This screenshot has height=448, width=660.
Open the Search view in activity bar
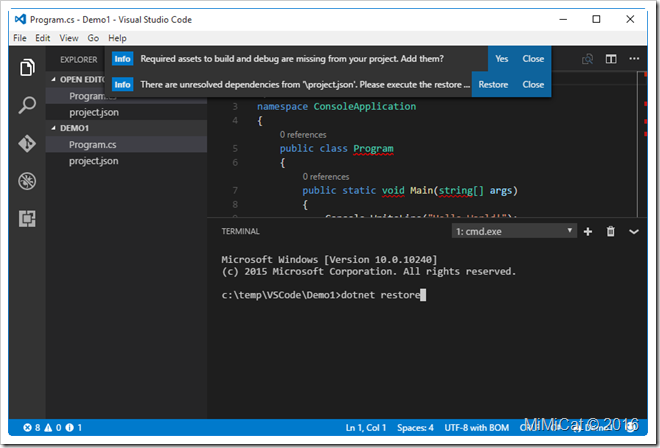point(27,105)
